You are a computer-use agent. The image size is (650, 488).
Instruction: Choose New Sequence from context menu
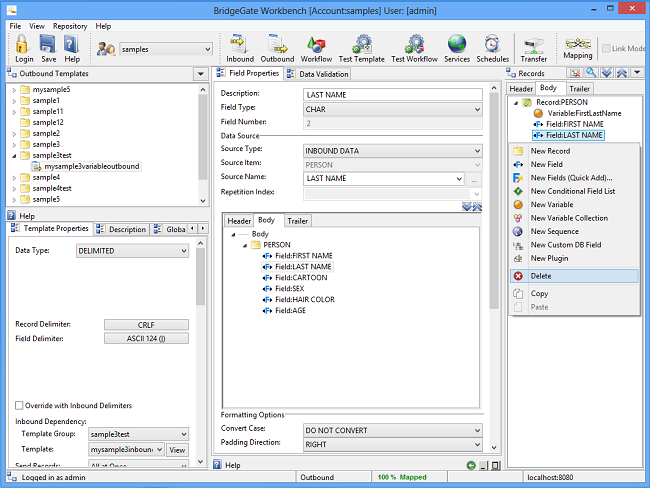(x=574, y=231)
